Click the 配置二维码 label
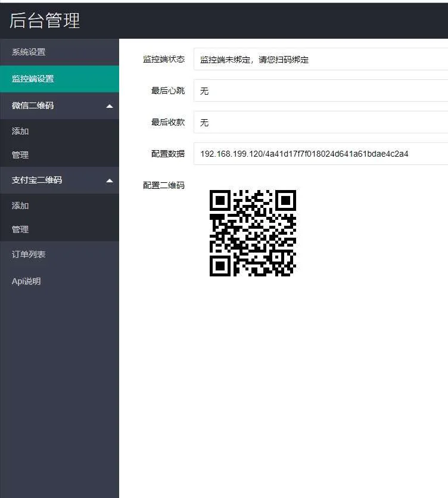Viewport: 448px width, 498px height. (x=164, y=185)
